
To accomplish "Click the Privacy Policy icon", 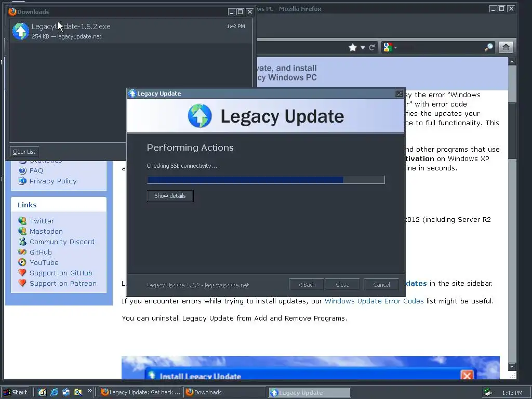I will pos(22,181).
